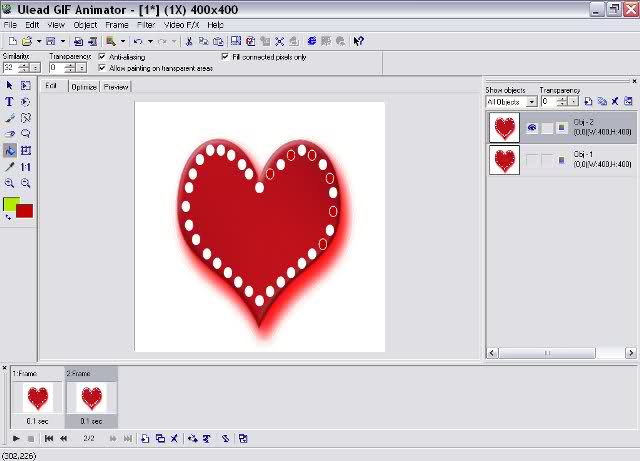Toggle the Anti-aliasing checkbox
This screenshot has width=640, height=461.
(102, 57)
